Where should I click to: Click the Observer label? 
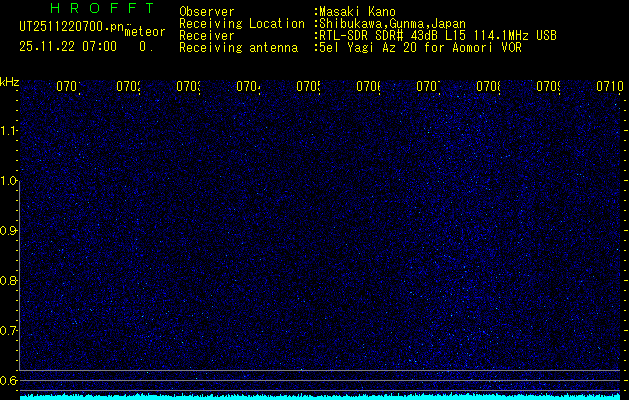pos(207,12)
